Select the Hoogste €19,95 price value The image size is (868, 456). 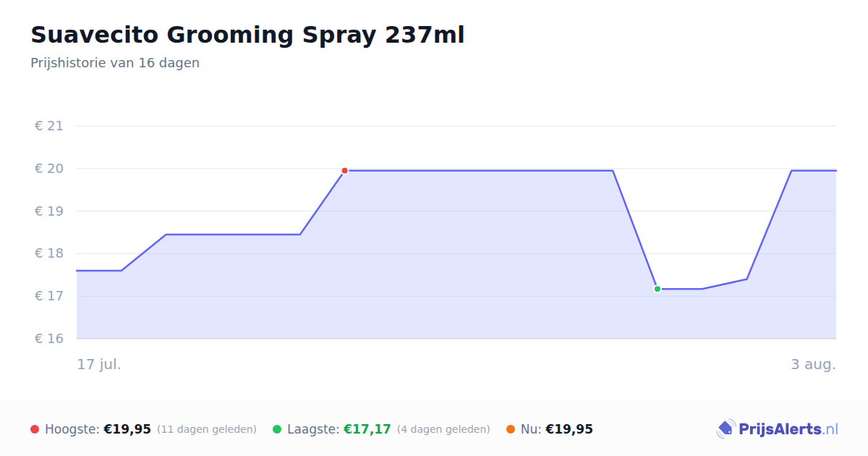coord(127,429)
